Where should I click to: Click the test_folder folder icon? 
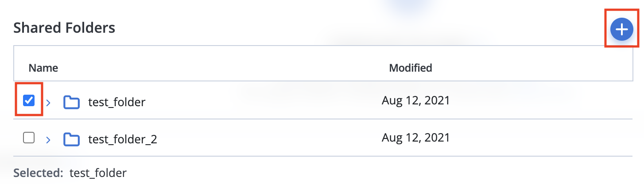pos(71,102)
